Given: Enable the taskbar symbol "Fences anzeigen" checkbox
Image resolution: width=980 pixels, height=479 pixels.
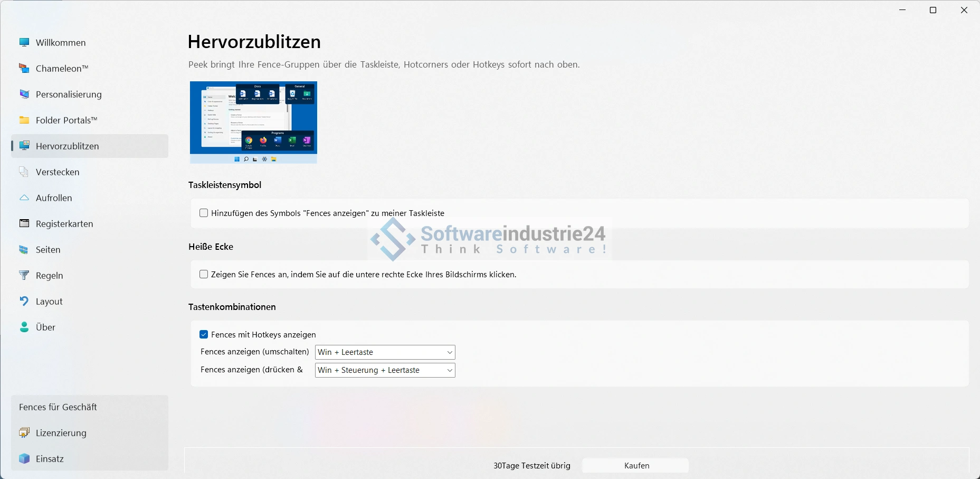Looking at the screenshot, I should 204,213.
